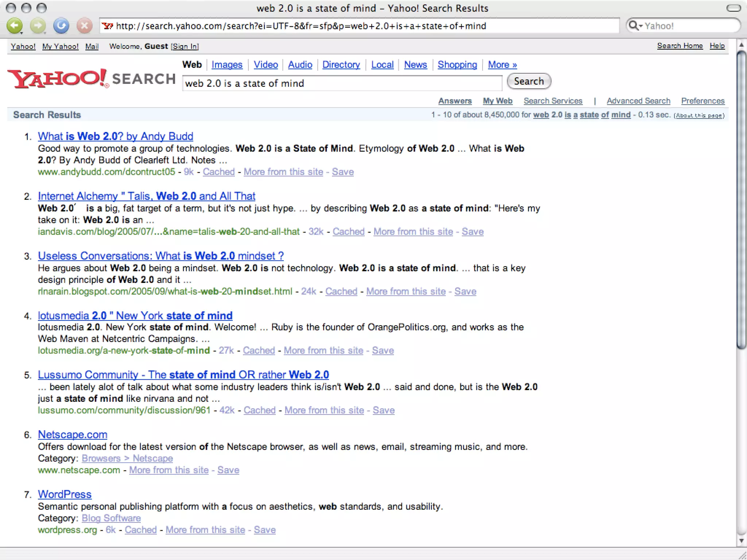Click the green back navigation arrow
The width and height of the screenshot is (747, 560).
[x=15, y=26]
